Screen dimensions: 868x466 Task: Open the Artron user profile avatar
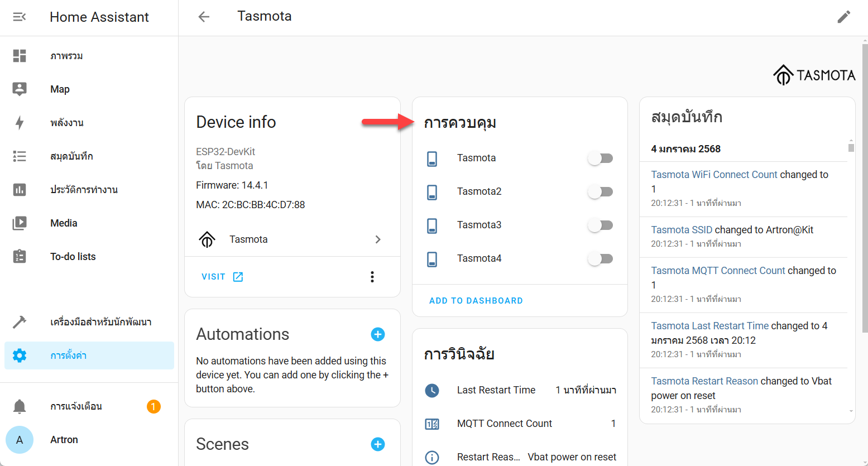[x=20, y=440]
